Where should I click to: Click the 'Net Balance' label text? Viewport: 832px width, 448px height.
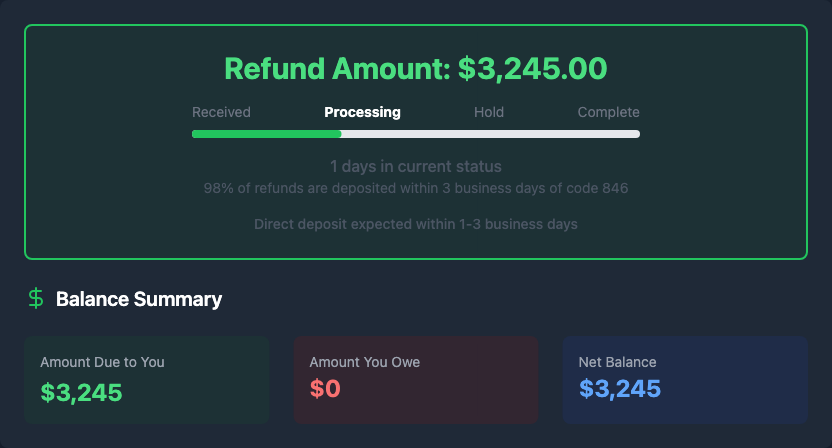[617, 362]
